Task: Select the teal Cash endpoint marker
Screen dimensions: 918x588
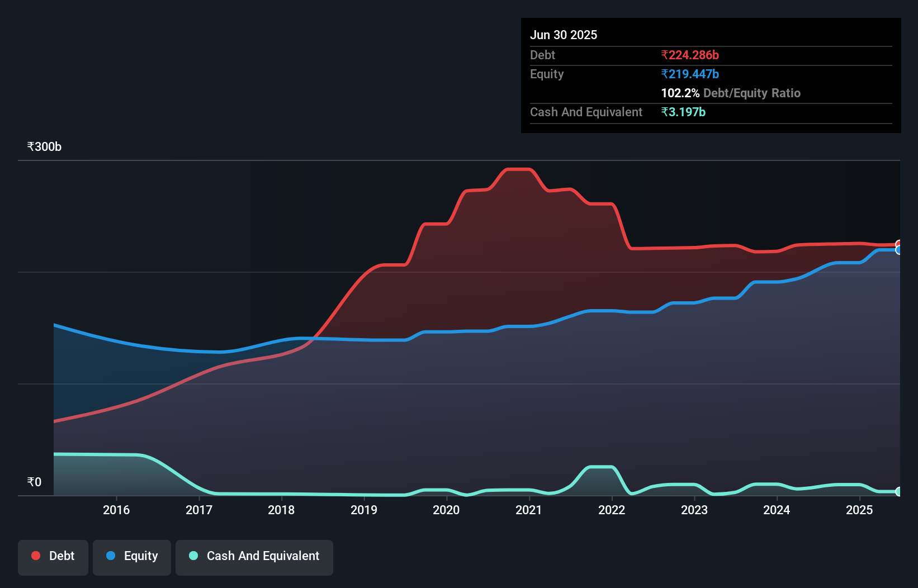Action: tap(899, 492)
